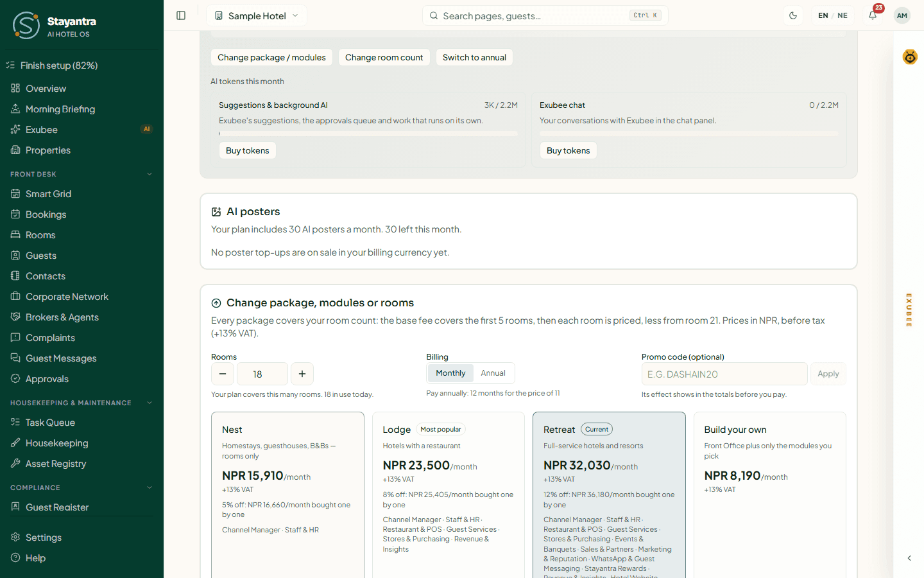The image size is (924, 578).
Task: Switch language to EN
Action: pos(823,15)
